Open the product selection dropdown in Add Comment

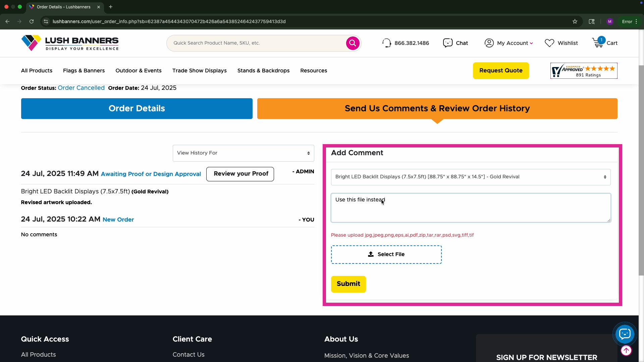[x=470, y=177]
